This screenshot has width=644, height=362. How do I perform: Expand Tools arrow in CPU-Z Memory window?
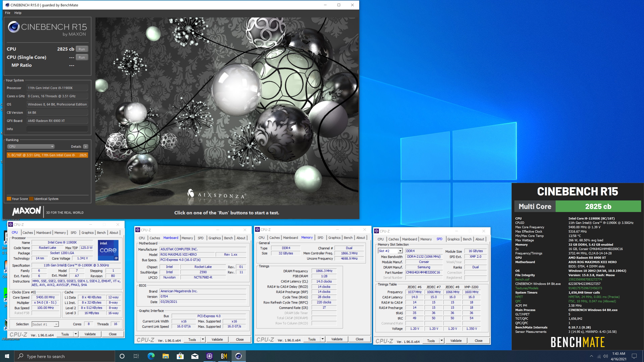point(323,339)
